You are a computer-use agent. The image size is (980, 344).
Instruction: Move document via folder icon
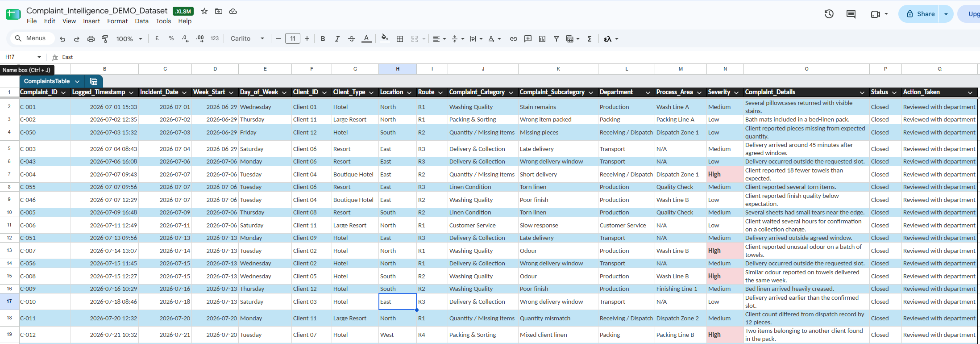(219, 11)
